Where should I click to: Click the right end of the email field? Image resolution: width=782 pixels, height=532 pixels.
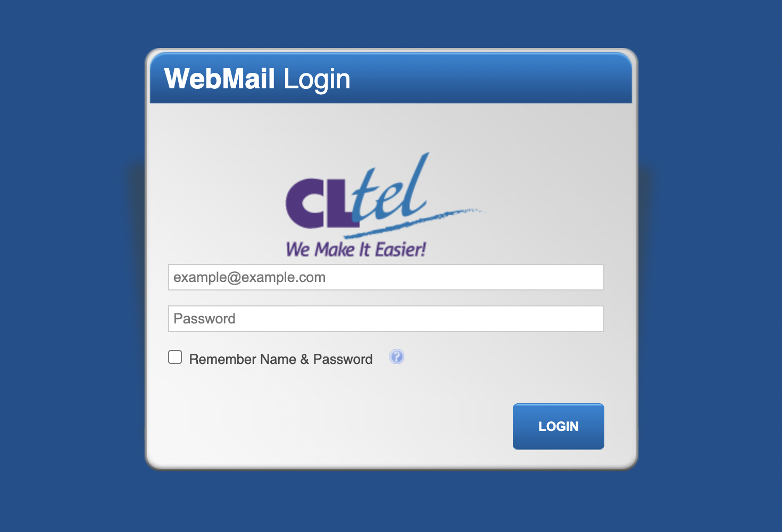point(585,277)
